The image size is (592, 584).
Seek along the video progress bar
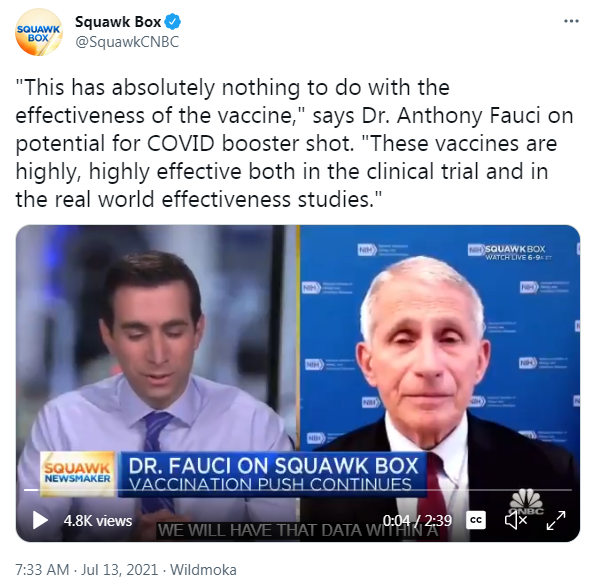[298, 490]
